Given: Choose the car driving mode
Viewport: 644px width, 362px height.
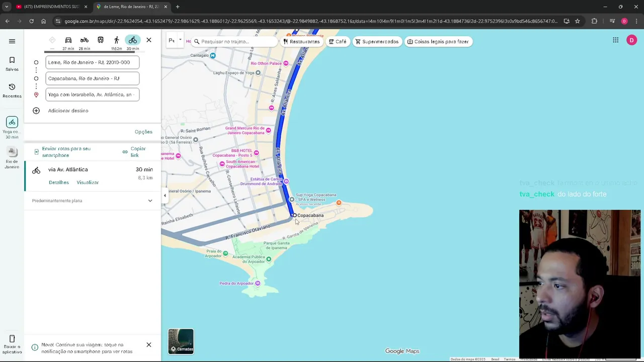Looking at the screenshot, I should (x=68, y=40).
